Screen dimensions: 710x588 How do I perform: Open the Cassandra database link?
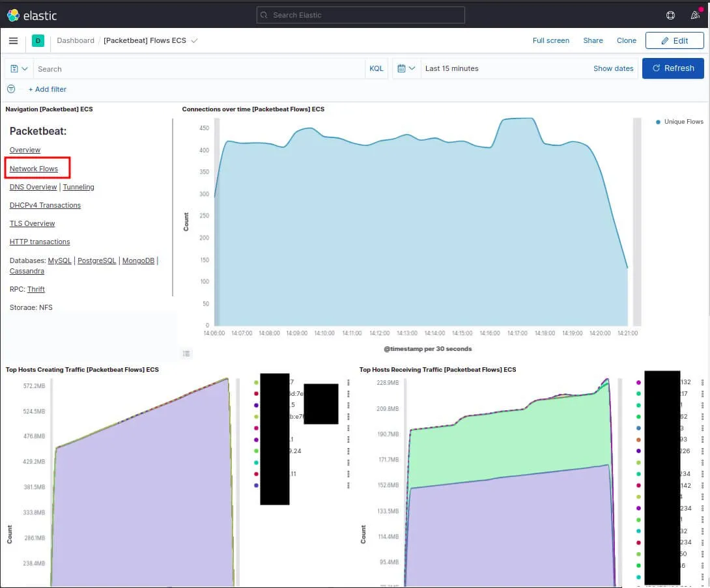(x=27, y=271)
